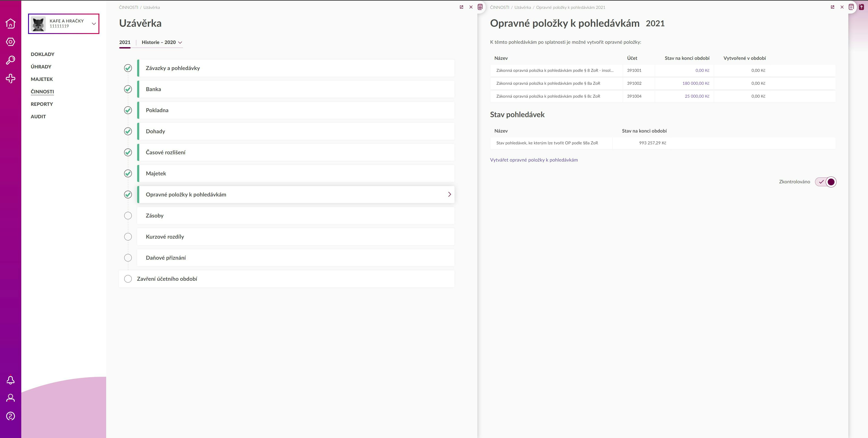Click the Uzávěrka breadcrumb in the right panel

[522, 7]
